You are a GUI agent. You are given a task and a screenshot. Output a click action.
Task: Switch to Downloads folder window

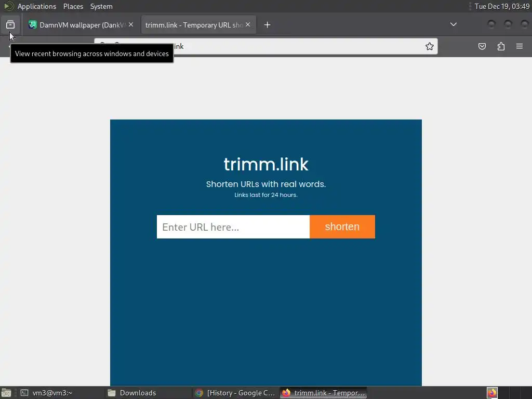[148, 393]
